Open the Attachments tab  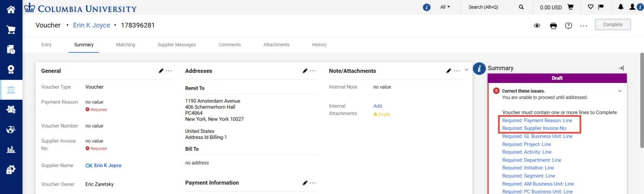click(276, 45)
